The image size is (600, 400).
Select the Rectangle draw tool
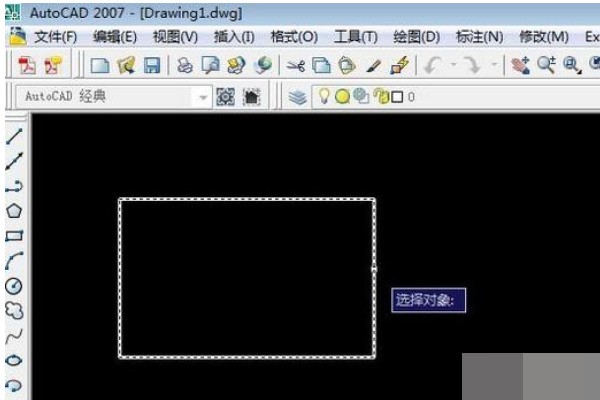pos(14,236)
